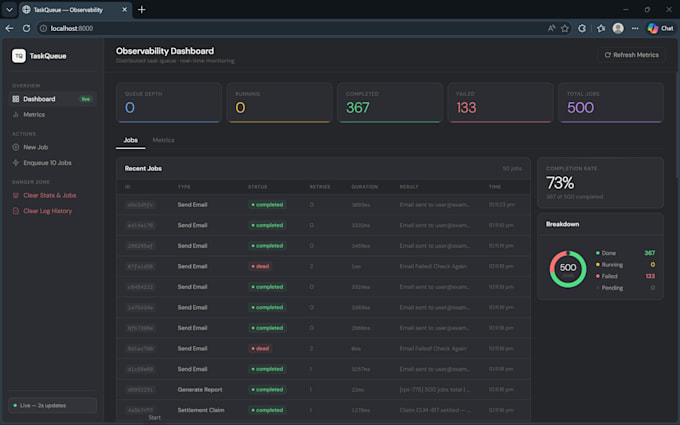
Task: Click the browser reload icon
Action: tap(26, 28)
